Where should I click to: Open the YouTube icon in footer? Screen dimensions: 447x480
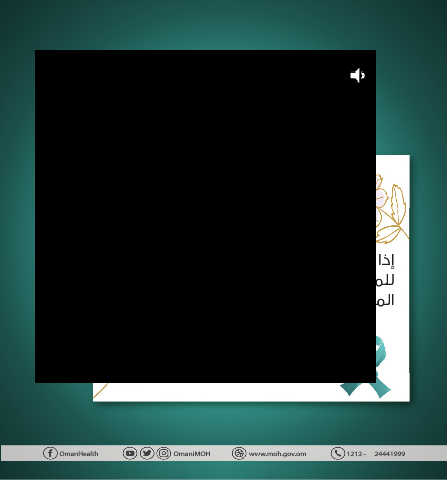[x=130, y=453]
